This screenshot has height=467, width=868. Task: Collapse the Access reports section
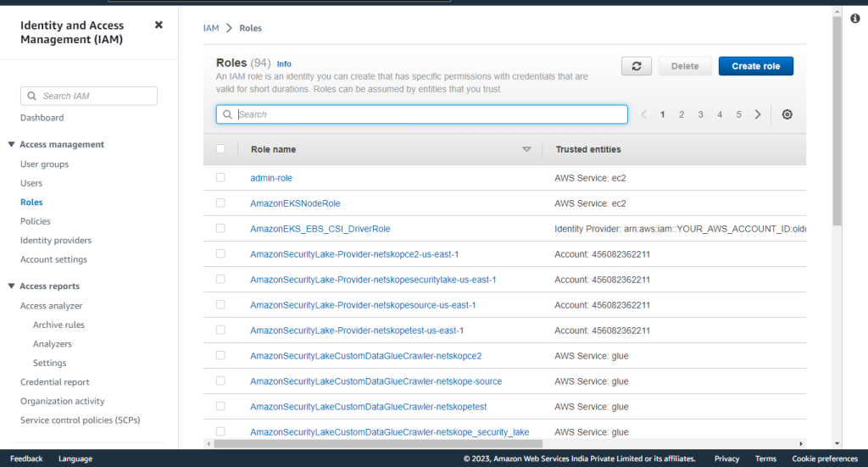click(11, 286)
